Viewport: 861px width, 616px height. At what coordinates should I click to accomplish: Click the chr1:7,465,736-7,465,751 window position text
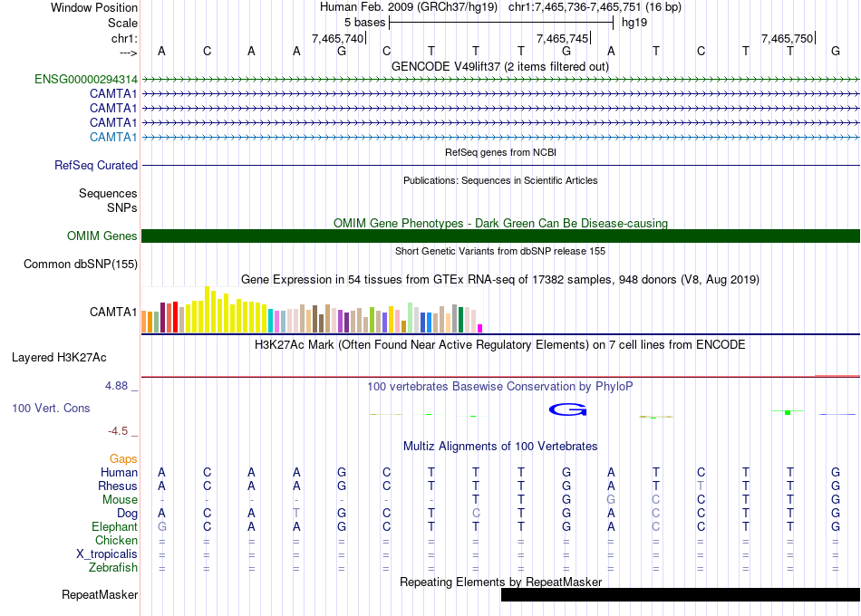595,7
